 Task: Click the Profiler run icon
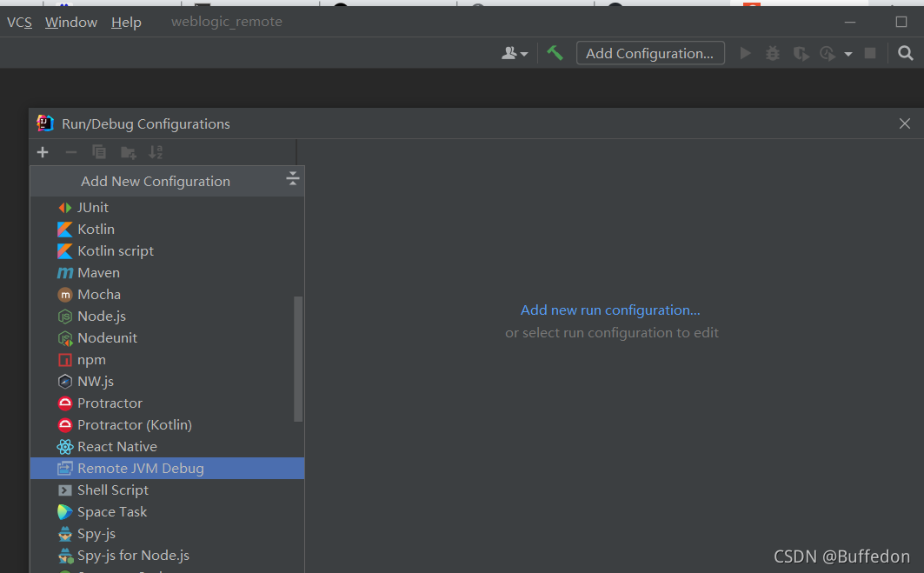pyautogui.click(x=828, y=53)
